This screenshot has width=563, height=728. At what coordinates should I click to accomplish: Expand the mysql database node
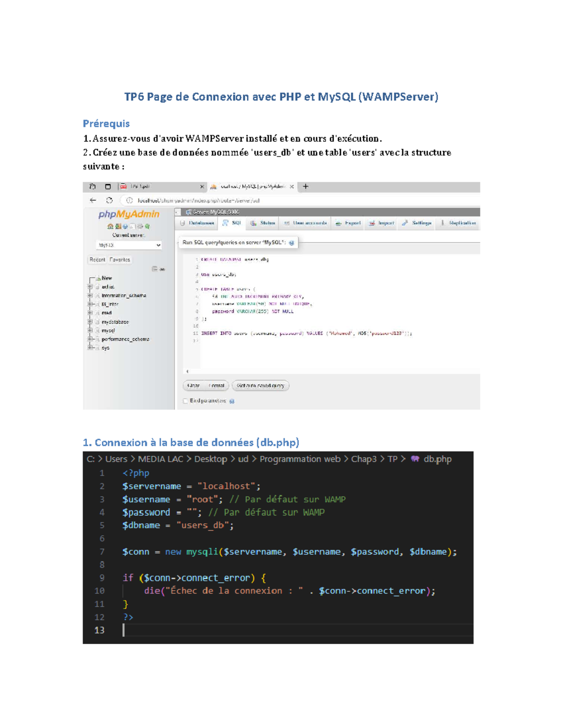click(90, 330)
